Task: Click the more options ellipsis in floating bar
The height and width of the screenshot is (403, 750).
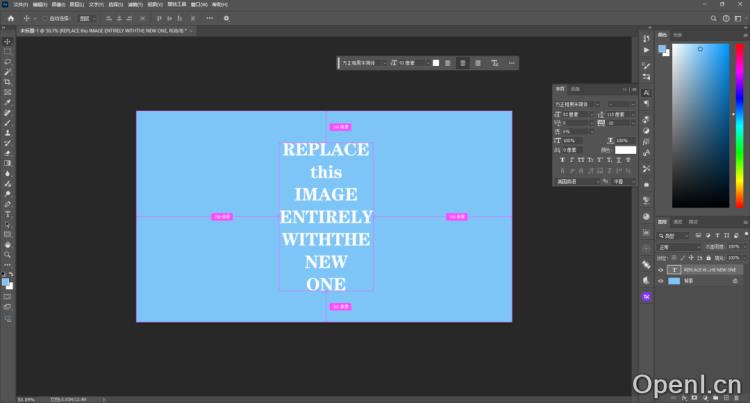Action: click(513, 63)
